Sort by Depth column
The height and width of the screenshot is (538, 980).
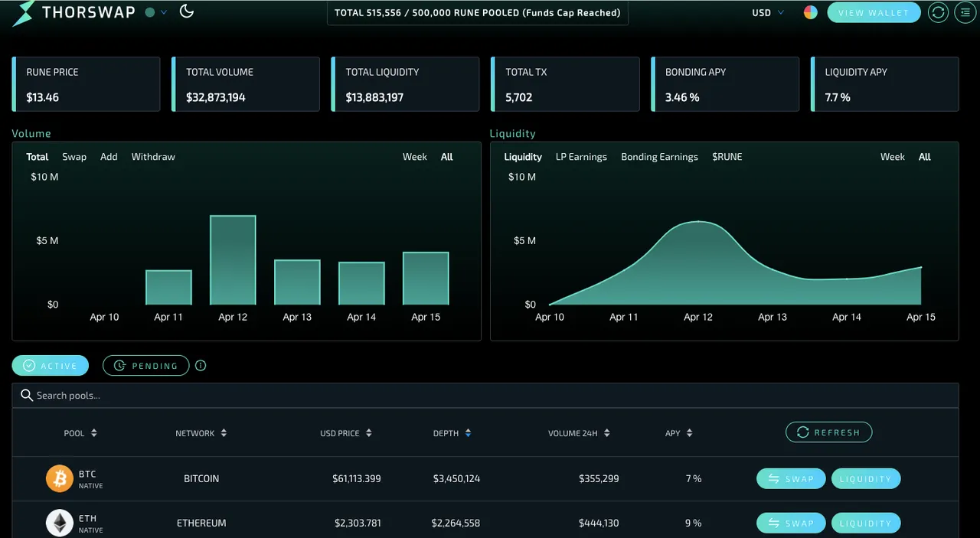[452, 433]
